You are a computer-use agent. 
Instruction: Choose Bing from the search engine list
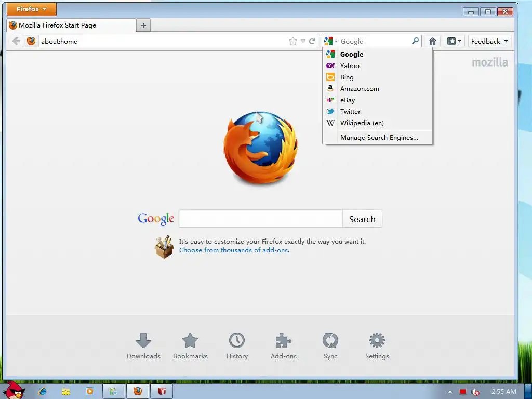[x=377, y=77]
